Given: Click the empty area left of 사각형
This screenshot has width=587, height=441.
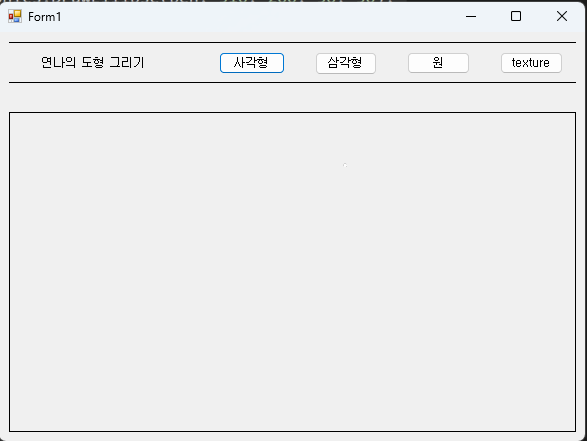Looking at the screenshot, I should tap(182, 63).
